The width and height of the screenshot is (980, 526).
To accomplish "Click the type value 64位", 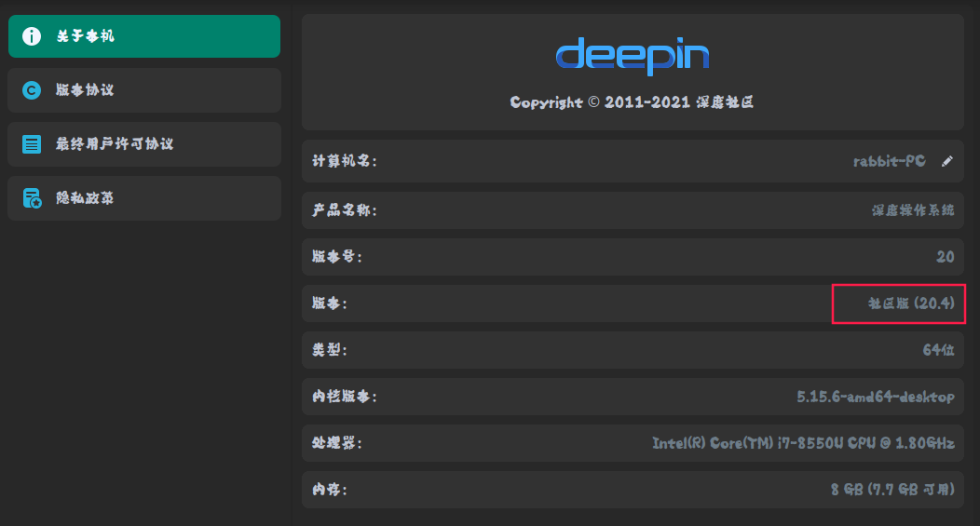I will (x=939, y=350).
